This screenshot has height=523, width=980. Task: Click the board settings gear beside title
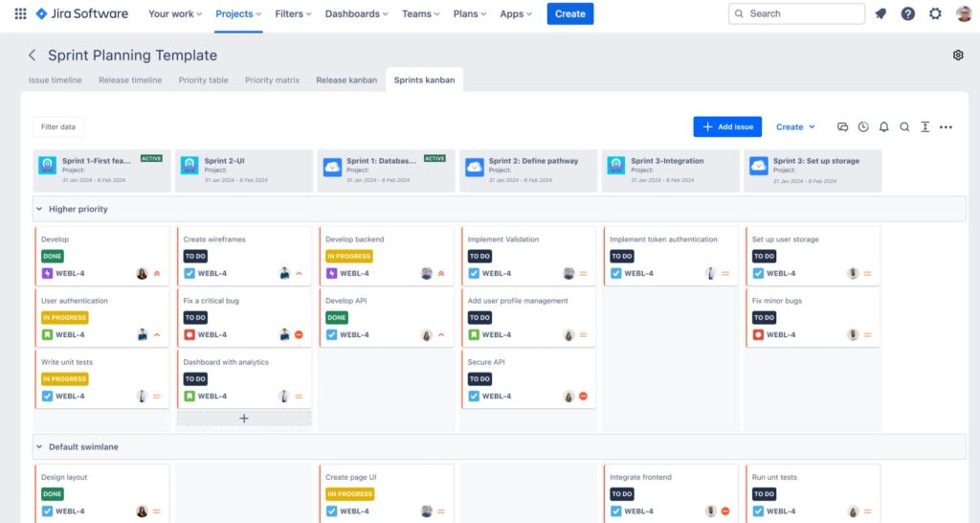tap(957, 55)
